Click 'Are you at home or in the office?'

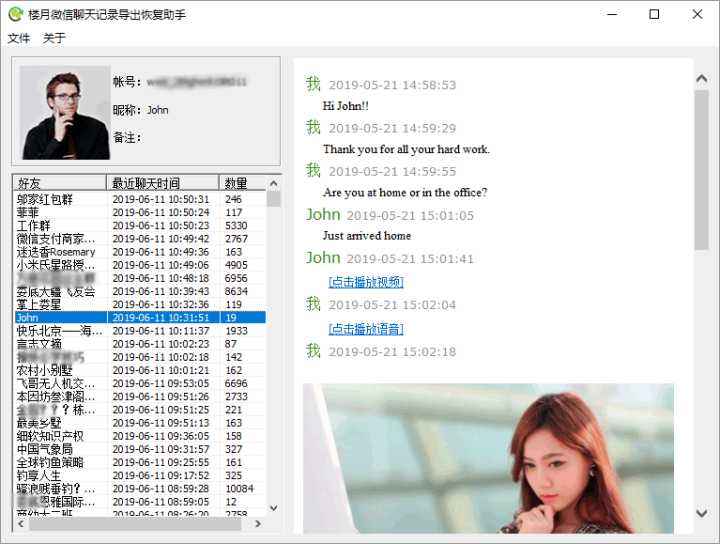405,192
